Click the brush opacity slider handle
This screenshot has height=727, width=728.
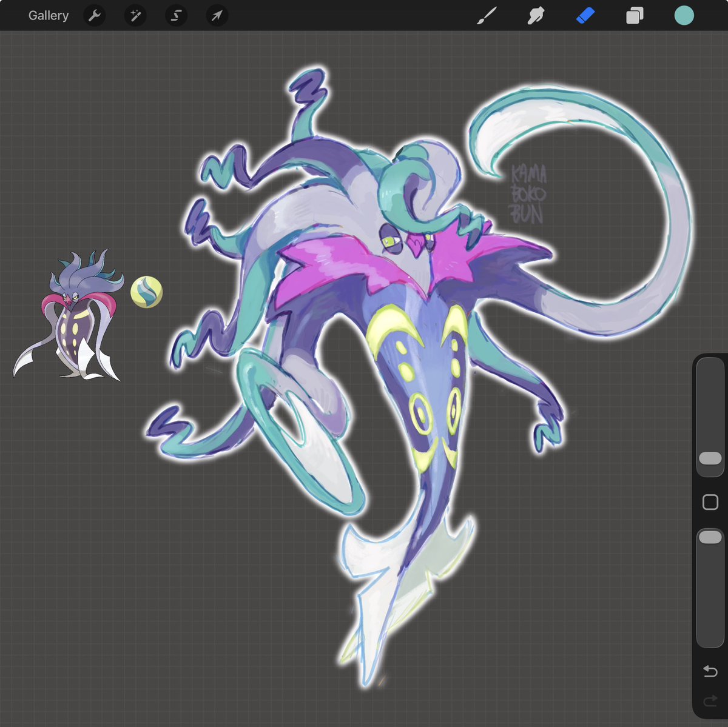coord(710,537)
